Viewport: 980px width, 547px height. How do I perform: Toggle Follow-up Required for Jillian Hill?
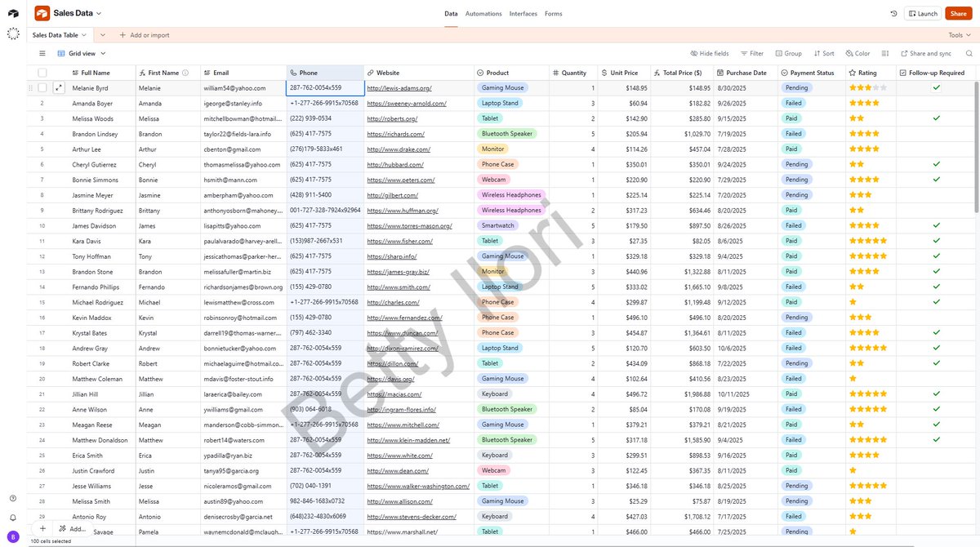(x=937, y=394)
